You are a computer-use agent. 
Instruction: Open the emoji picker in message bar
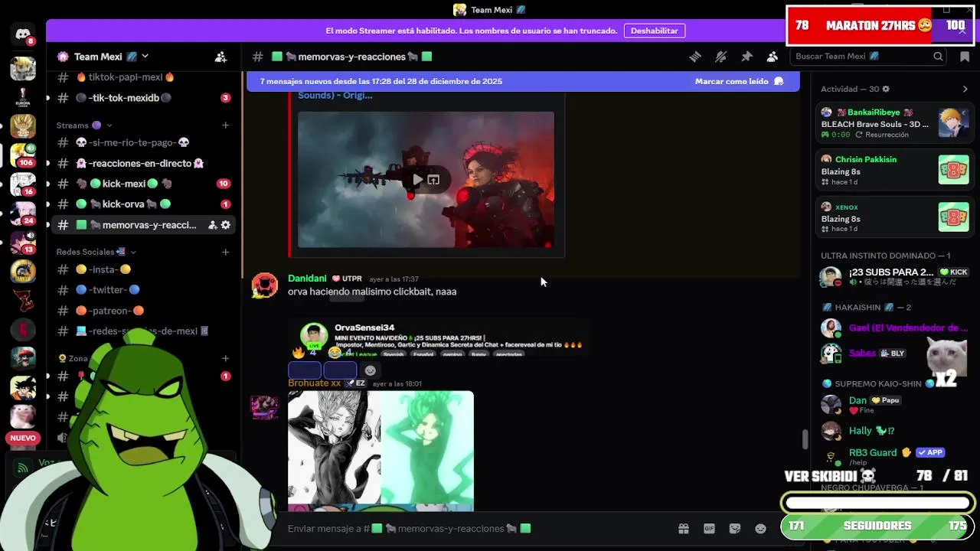click(760, 529)
